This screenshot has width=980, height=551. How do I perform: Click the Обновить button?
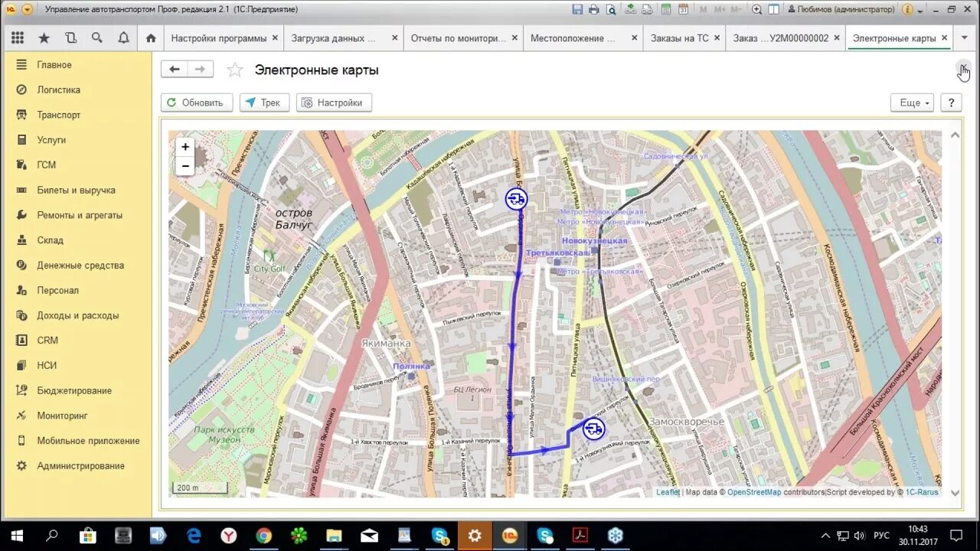click(x=197, y=103)
